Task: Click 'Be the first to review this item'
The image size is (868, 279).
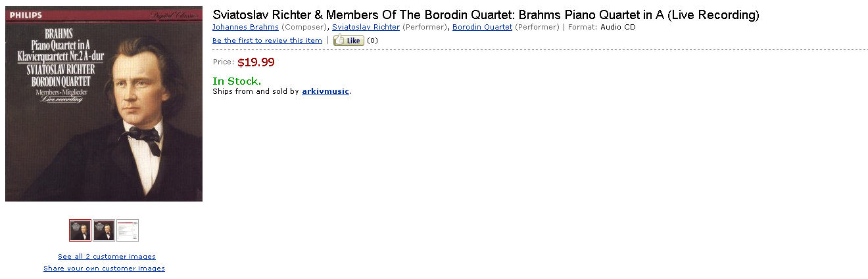Action: pyautogui.click(x=267, y=41)
